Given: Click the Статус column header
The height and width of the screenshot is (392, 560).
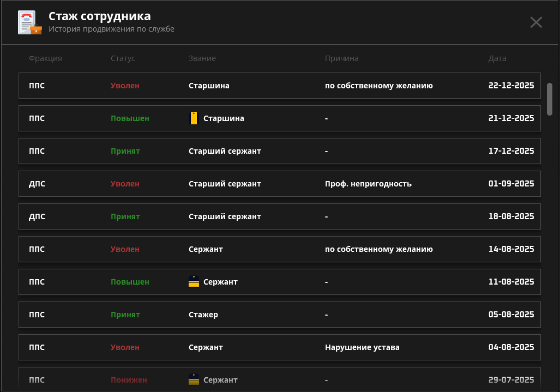Looking at the screenshot, I should [x=123, y=58].
